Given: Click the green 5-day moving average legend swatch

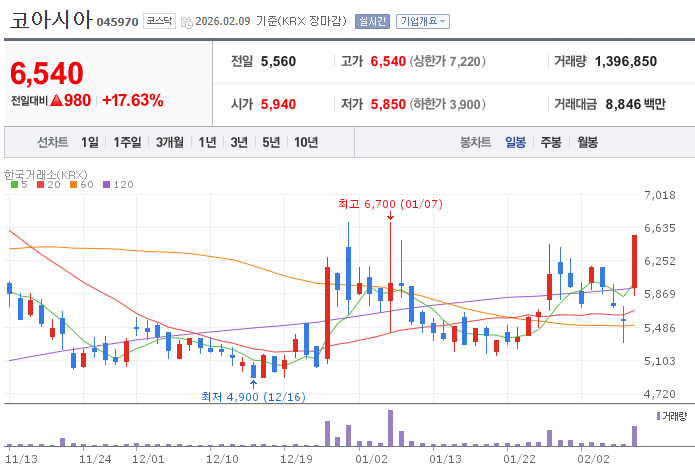Looking at the screenshot, I should tap(15, 185).
